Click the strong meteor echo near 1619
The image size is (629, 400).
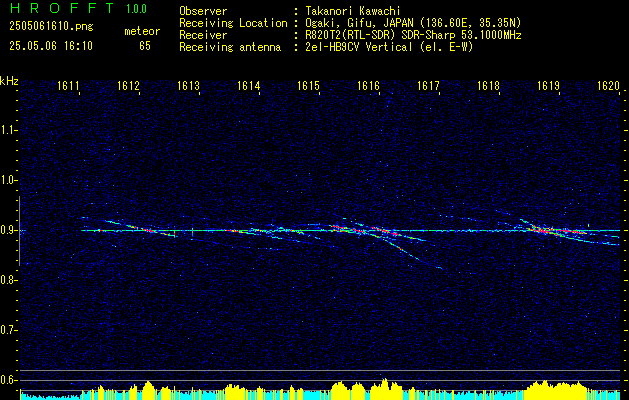(x=556, y=230)
